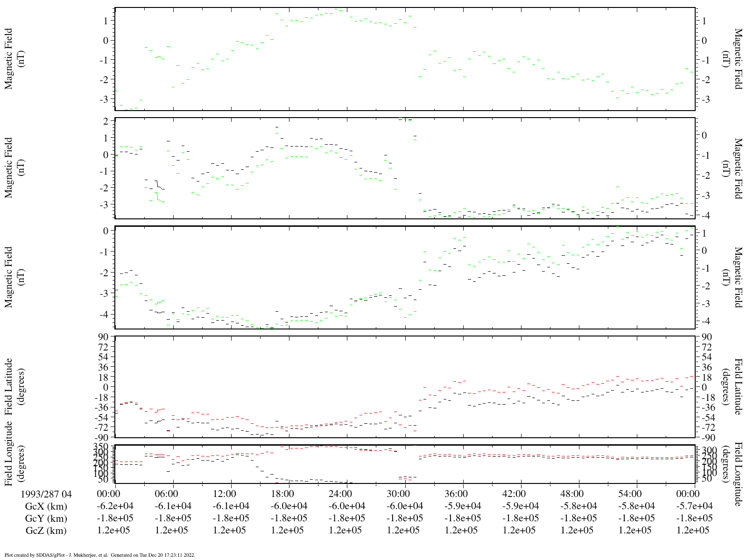This screenshot has width=747, height=560.
Task: Select the 1.2e+05 GcZ value under 18:00
Action: click(289, 531)
